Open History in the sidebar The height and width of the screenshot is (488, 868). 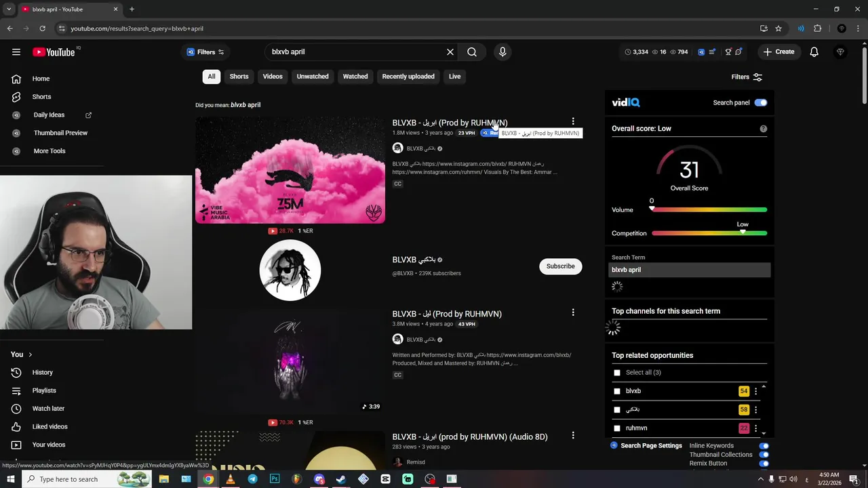click(42, 372)
